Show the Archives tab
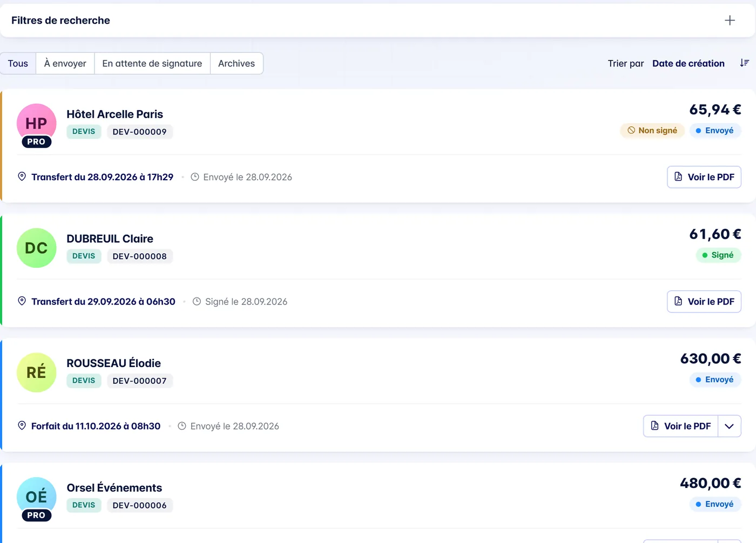 (237, 63)
